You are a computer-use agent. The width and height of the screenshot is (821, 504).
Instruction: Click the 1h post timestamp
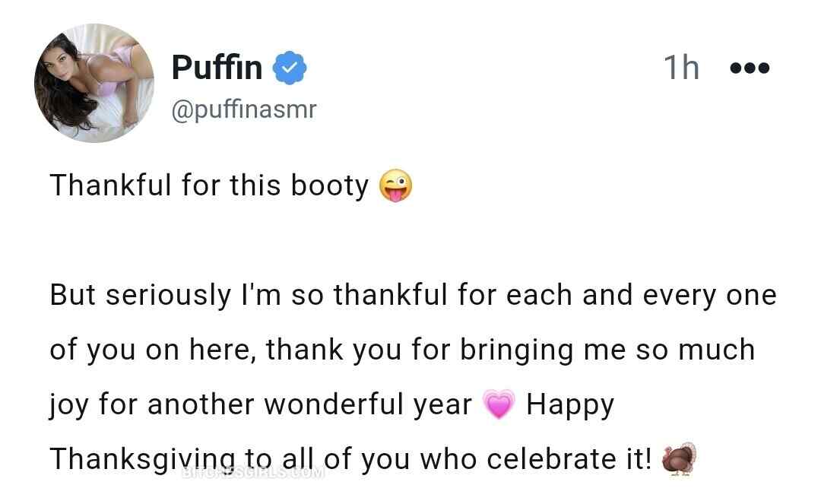(x=681, y=68)
